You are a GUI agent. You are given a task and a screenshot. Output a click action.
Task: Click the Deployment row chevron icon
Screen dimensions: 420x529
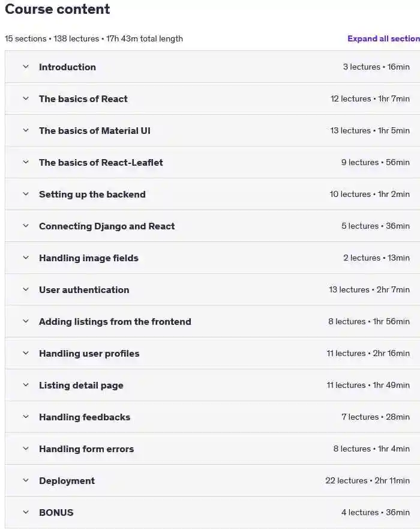pos(26,480)
